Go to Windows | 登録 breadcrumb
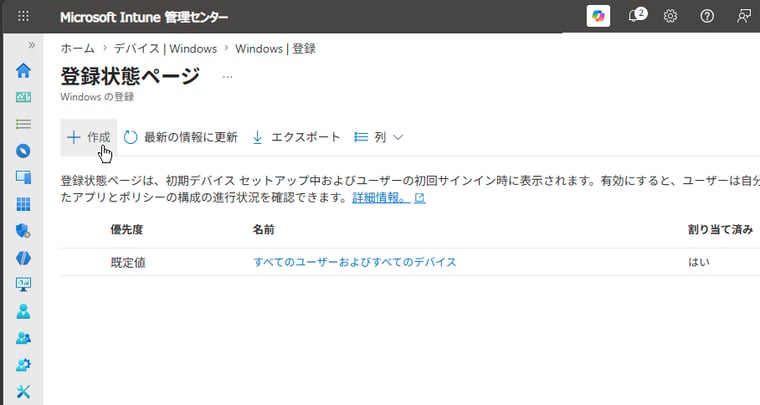Viewport: 760px width, 405px height. tap(275, 48)
